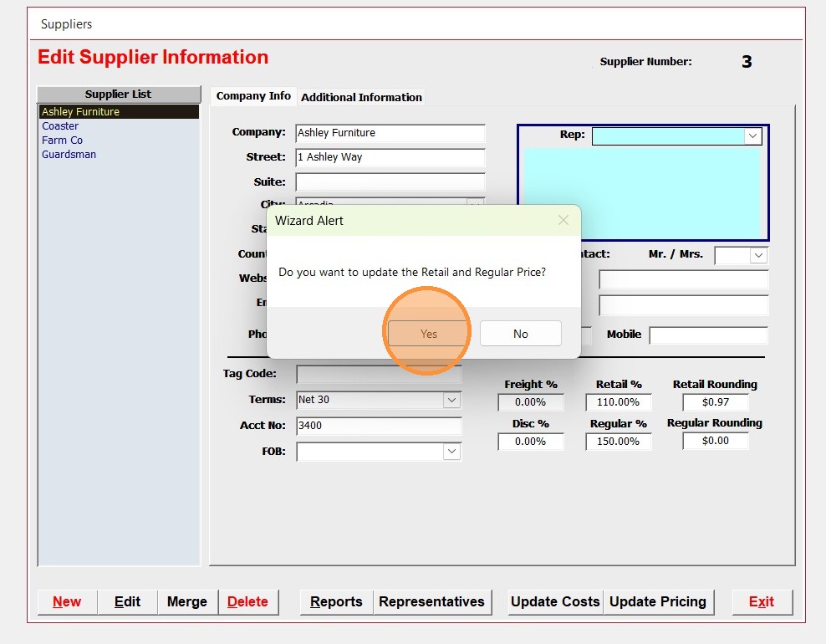Open supplier Reports
This screenshot has height=644, width=826.
tap(336, 601)
